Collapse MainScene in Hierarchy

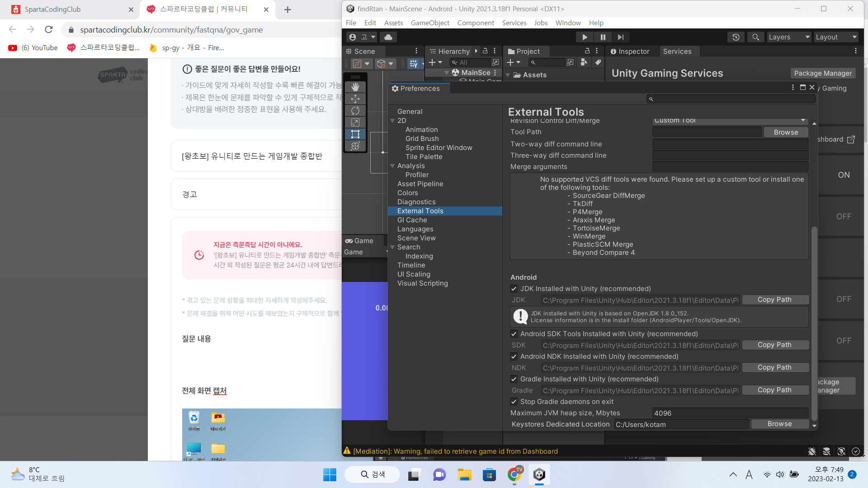(447, 73)
